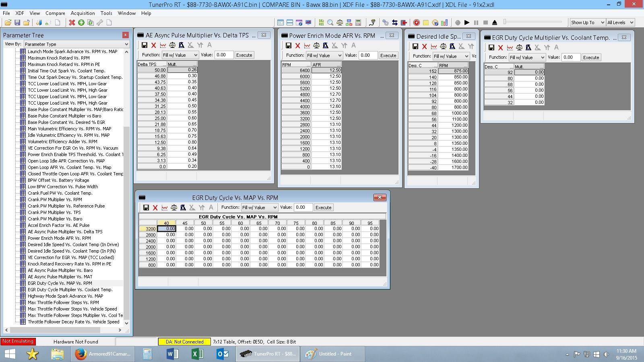Click the bar chart icon in main toolbar
Screen dimensions: 644x362
(x=444, y=23)
